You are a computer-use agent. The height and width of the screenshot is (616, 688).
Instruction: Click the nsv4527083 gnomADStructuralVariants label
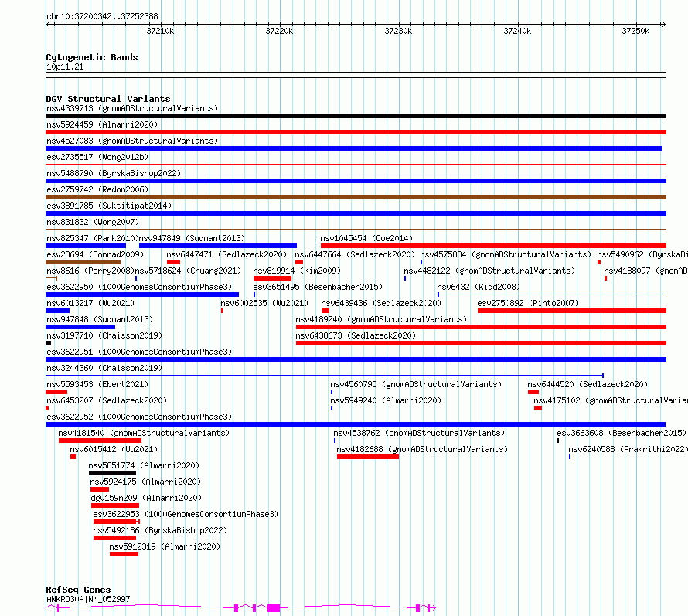click(132, 141)
